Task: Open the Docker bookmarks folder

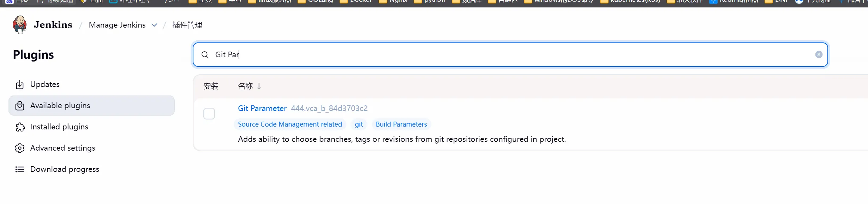Action: (356, 1)
